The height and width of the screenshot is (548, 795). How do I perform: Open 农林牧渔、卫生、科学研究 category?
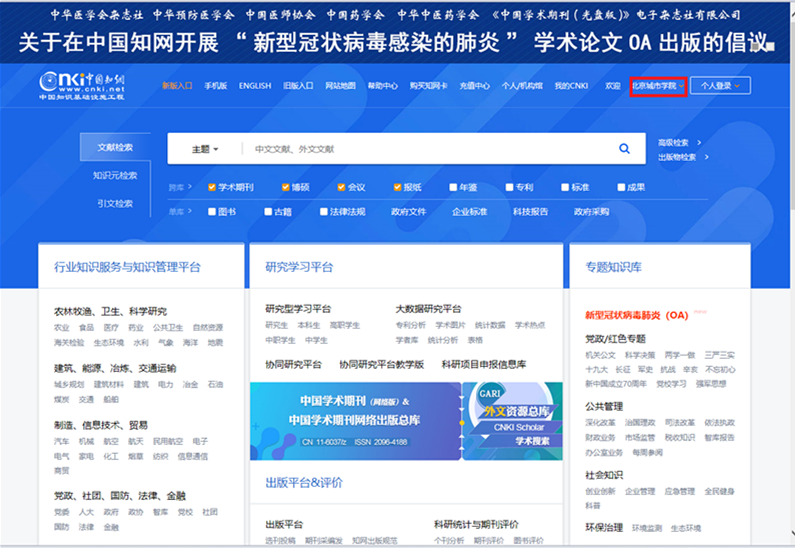tap(111, 311)
